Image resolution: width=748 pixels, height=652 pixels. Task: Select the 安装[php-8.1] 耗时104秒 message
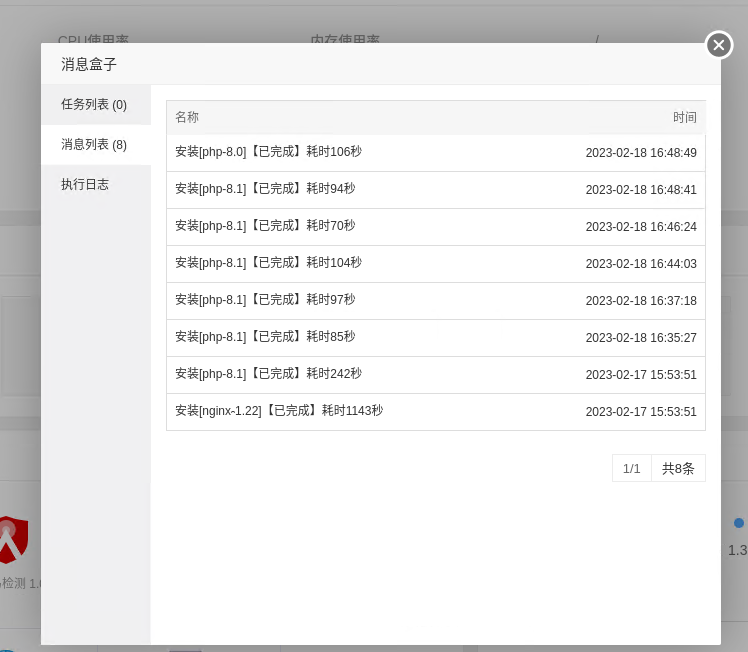[436, 264]
